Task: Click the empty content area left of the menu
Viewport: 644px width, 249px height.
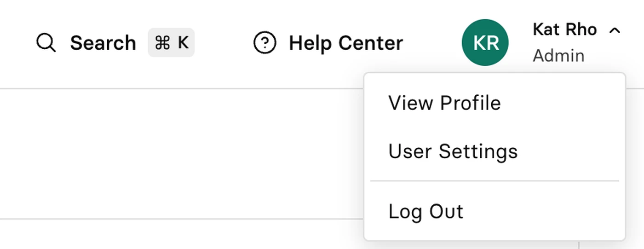Action: click(182, 153)
